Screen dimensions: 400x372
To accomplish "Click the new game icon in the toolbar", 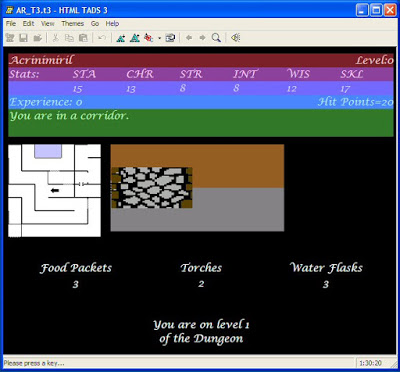I will coord(10,38).
